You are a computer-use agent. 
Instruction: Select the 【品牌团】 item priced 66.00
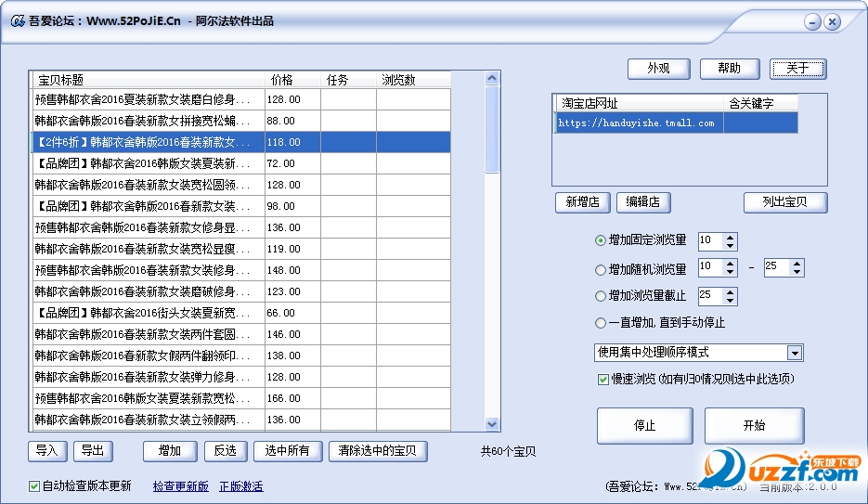242,313
